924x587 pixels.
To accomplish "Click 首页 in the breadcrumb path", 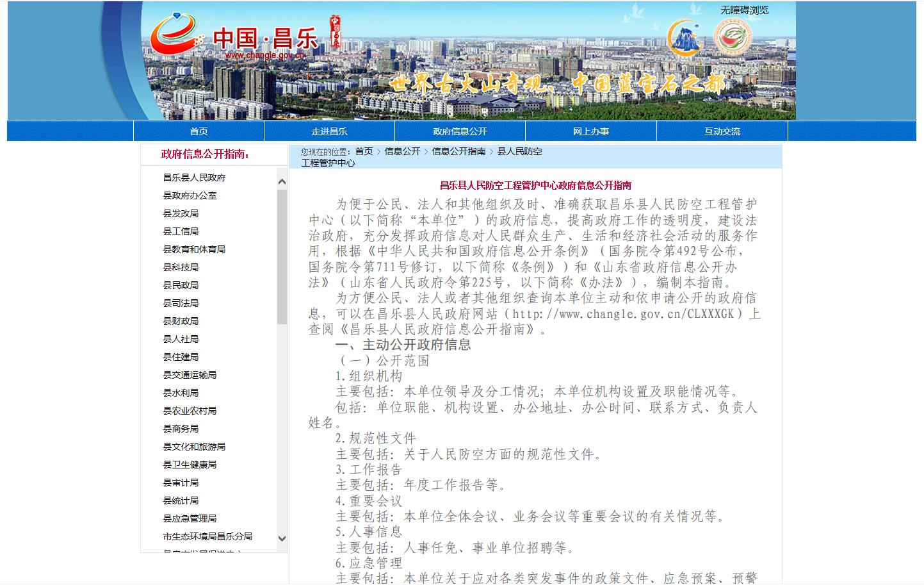I will coord(364,151).
